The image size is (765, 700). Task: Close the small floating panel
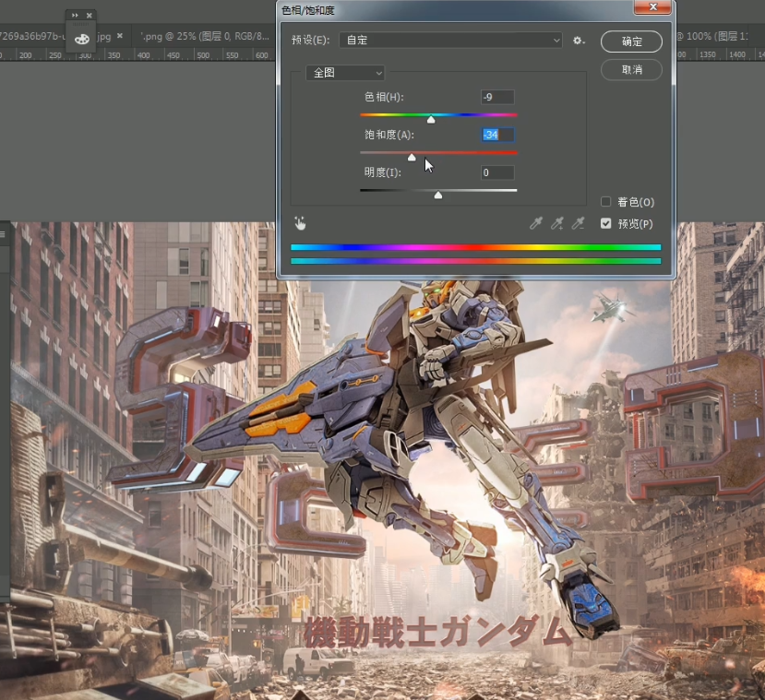(x=90, y=15)
